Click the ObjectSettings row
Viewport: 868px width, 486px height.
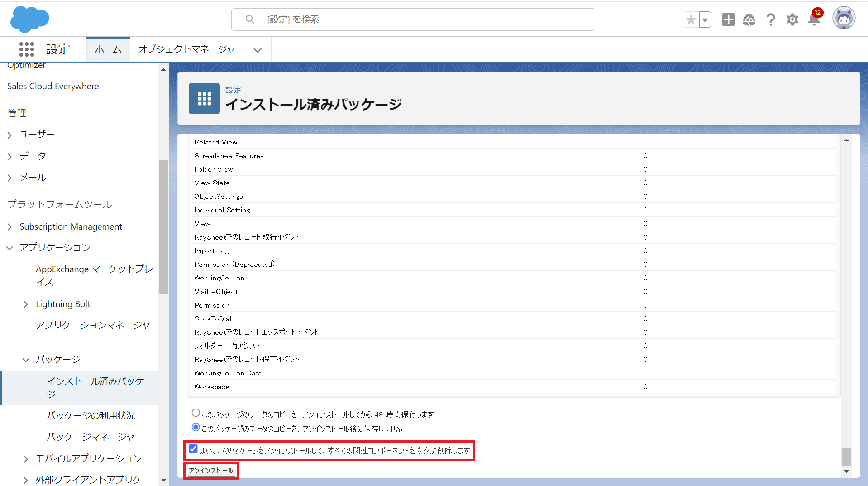click(x=513, y=196)
